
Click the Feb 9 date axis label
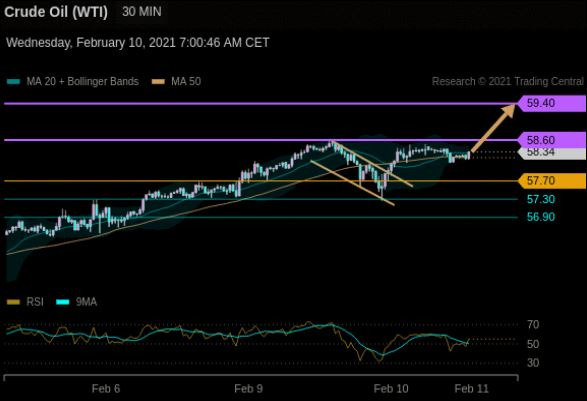[x=249, y=389]
